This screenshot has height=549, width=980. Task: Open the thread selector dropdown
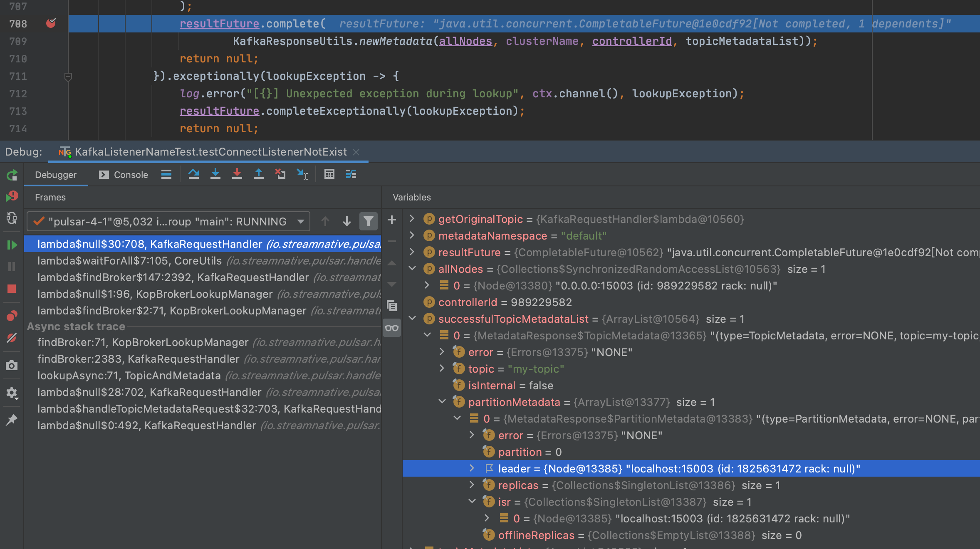point(301,221)
